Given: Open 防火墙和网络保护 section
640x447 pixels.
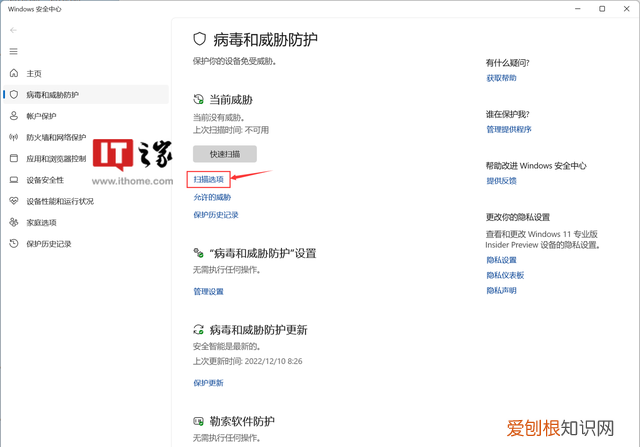Looking at the screenshot, I should tap(56, 137).
